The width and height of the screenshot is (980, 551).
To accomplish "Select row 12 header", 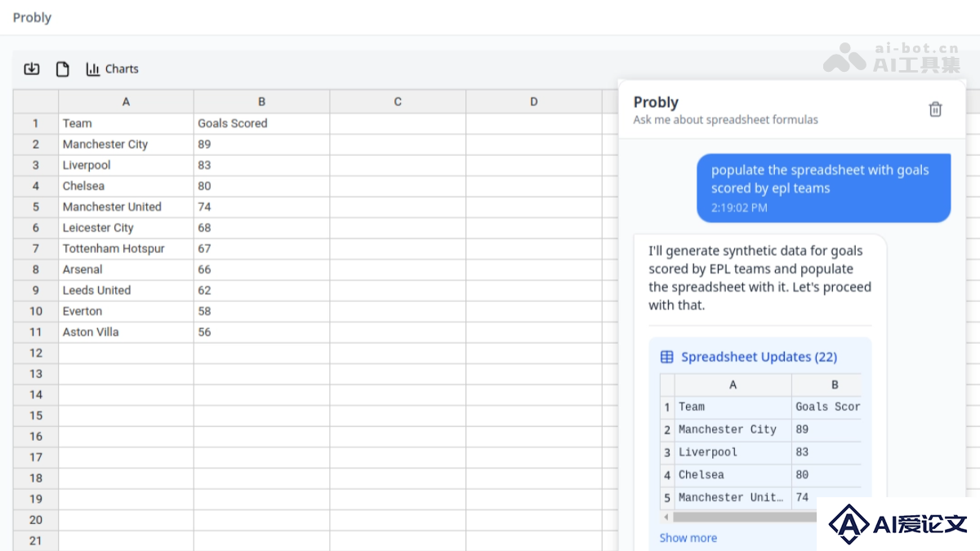I will pyautogui.click(x=36, y=353).
